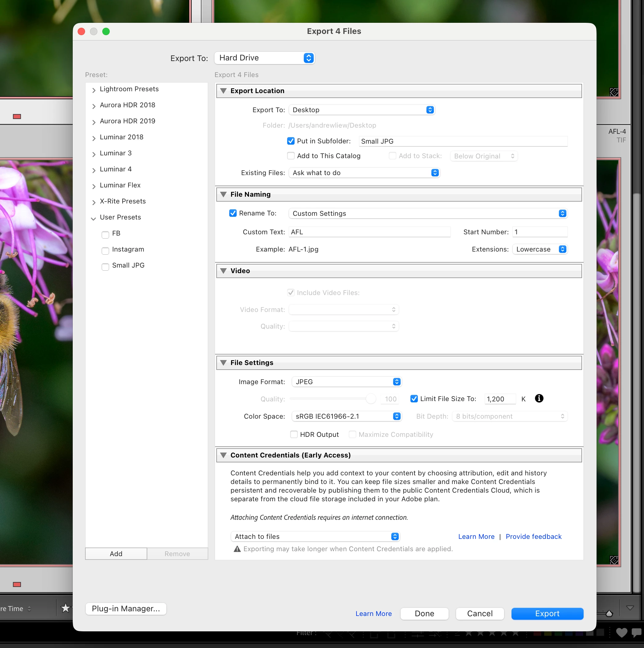This screenshot has height=648, width=644.
Task: Click the red close window button
Action: coord(81,31)
